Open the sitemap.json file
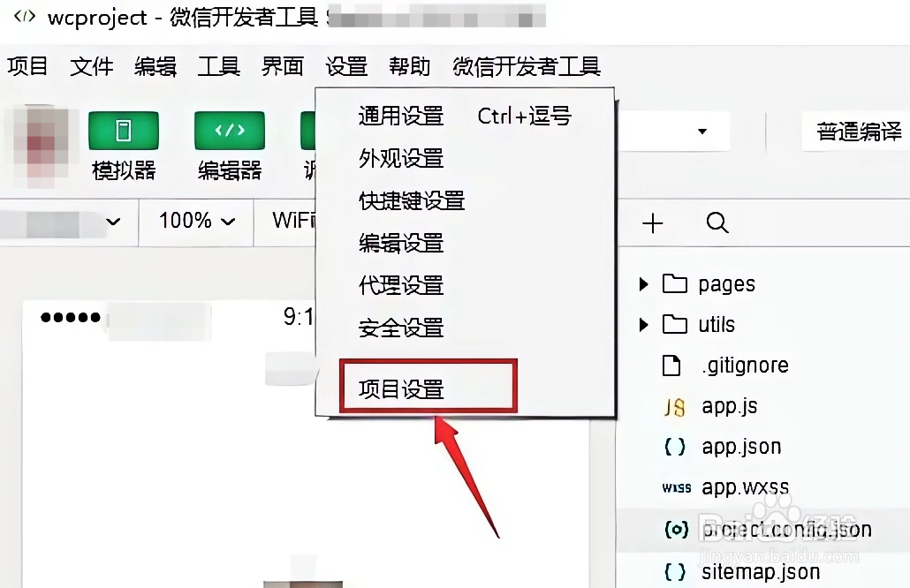This screenshot has width=910, height=588. [x=761, y=572]
